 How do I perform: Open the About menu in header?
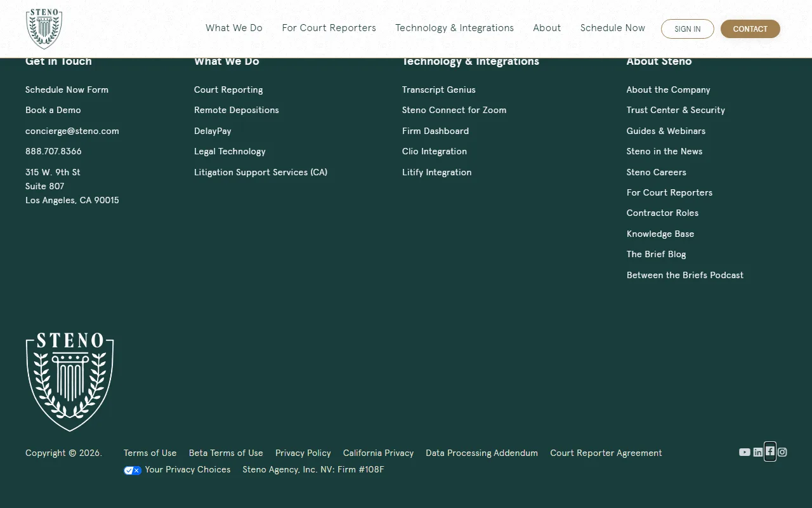(547, 28)
